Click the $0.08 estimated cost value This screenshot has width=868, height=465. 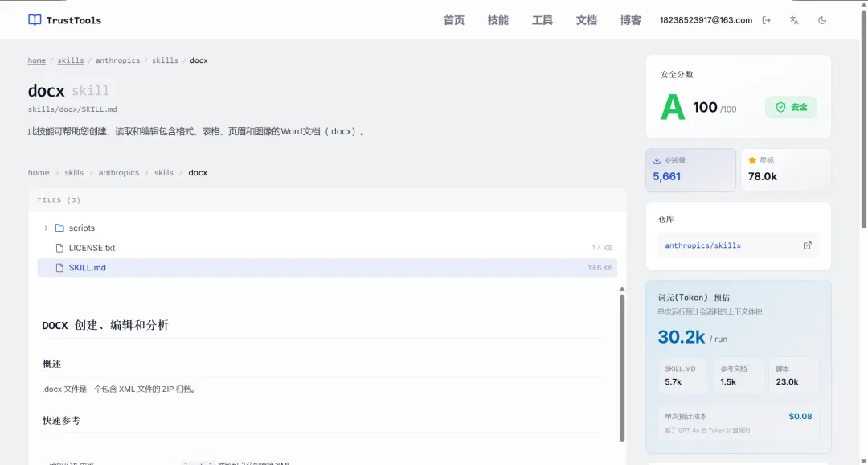800,416
